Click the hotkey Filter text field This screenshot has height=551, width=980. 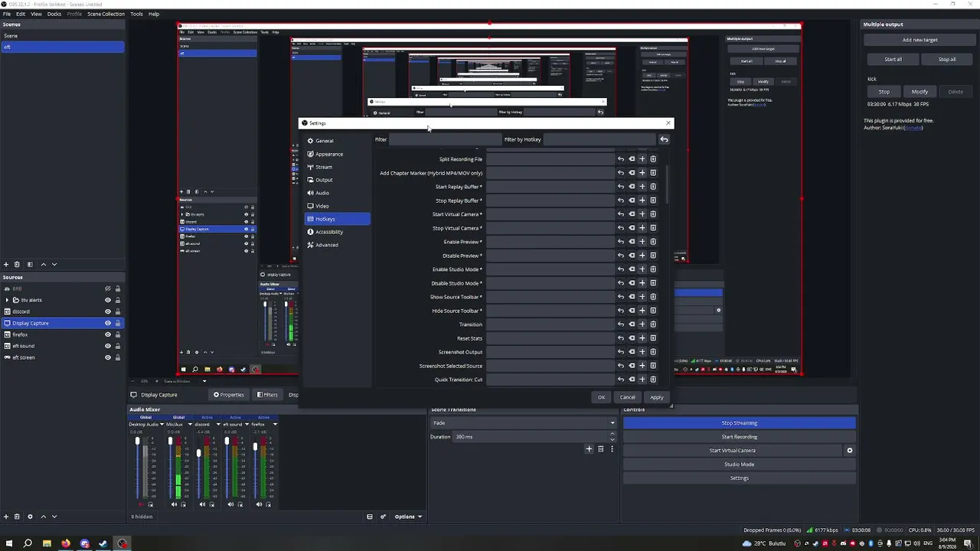click(x=445, y=139)
